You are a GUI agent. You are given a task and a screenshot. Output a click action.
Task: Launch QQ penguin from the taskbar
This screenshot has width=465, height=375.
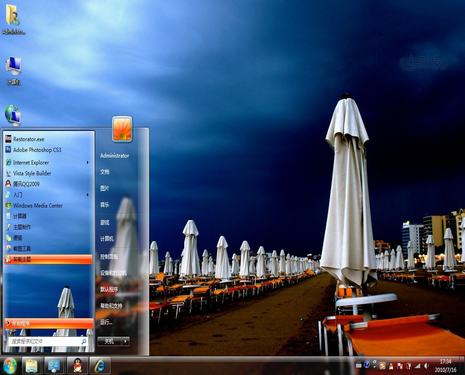point(77,366)
